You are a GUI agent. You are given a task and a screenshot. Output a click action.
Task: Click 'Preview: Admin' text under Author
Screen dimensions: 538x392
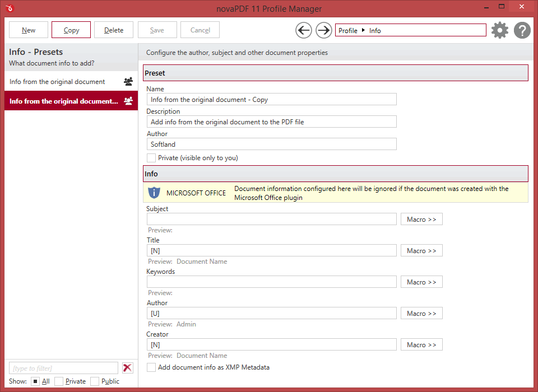pos(172,324)
